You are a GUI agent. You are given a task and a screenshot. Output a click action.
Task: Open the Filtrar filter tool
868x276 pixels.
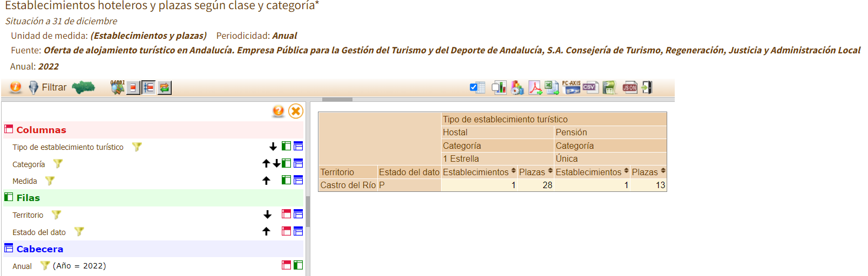pos(48,87)
